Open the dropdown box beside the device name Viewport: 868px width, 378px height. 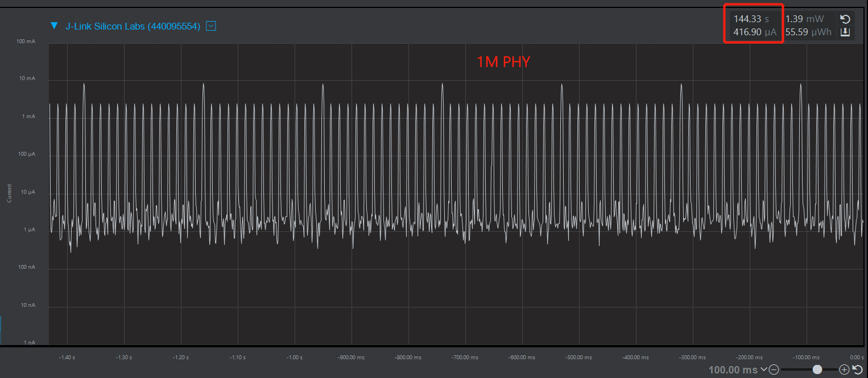[211, 26]
